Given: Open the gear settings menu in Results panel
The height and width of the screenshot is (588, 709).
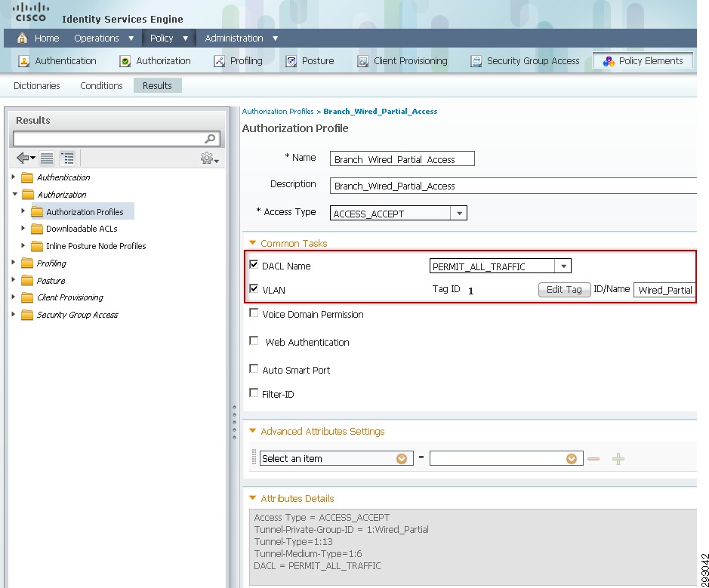Looking at the screenshot, I should [x=210, y=159].
